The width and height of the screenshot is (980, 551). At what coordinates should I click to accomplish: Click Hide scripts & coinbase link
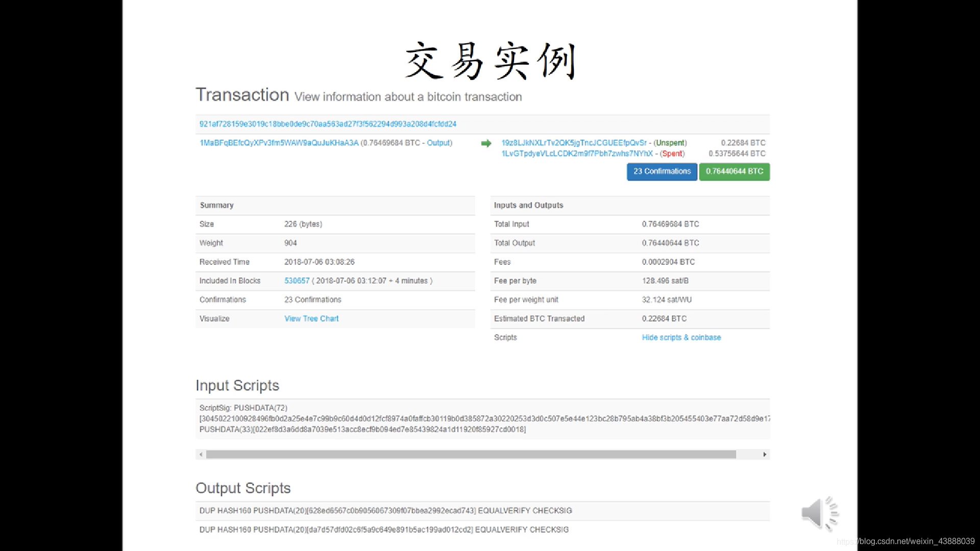[681, 337]
